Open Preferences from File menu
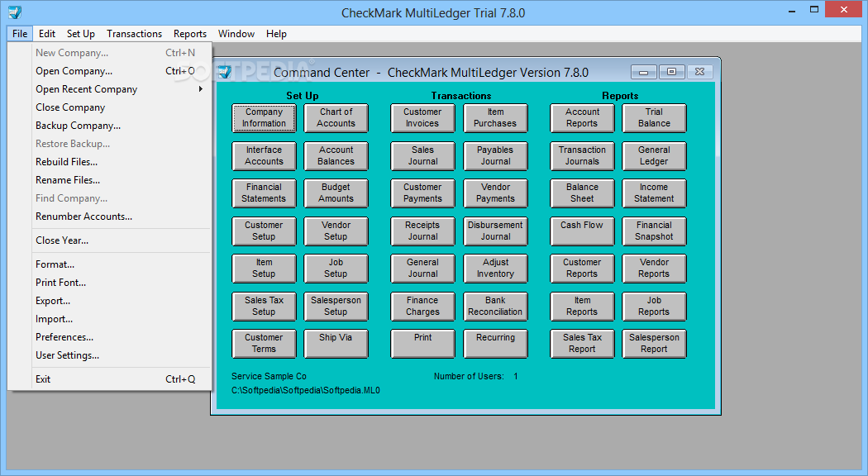868x476 pixels. click(x=110, y=337)
